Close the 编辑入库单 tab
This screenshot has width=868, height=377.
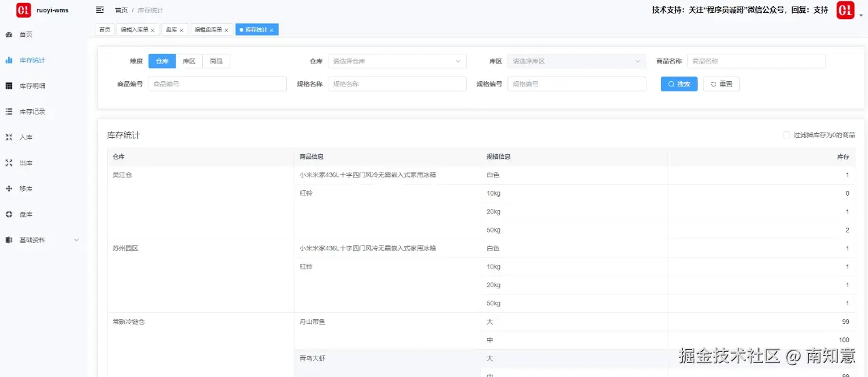point(153,30)
